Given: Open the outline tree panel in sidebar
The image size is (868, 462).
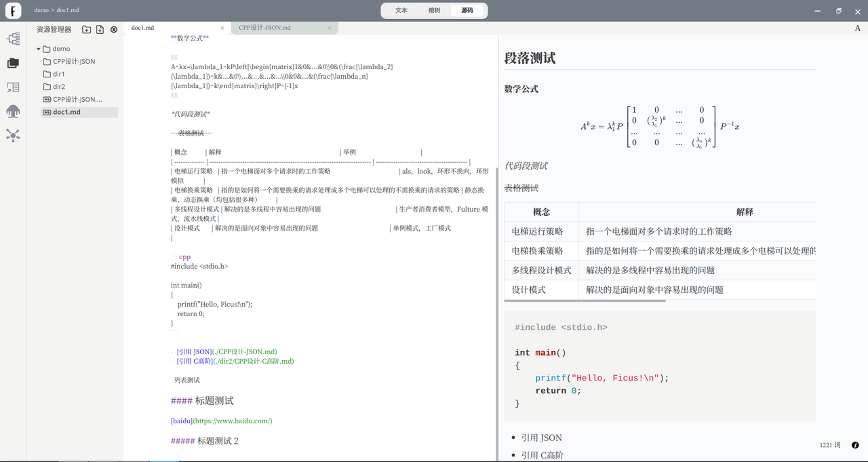Looking at the screenshot, I should (x=13, y=39).
